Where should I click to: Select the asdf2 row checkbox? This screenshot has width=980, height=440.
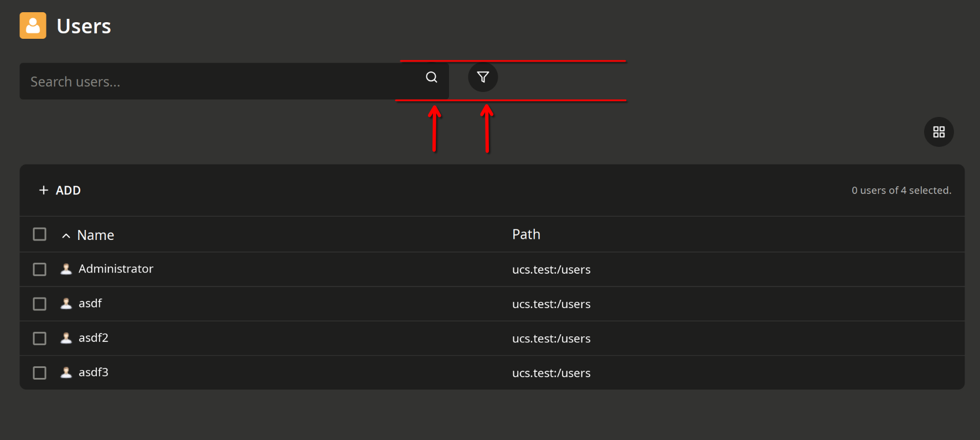[40, 338]
